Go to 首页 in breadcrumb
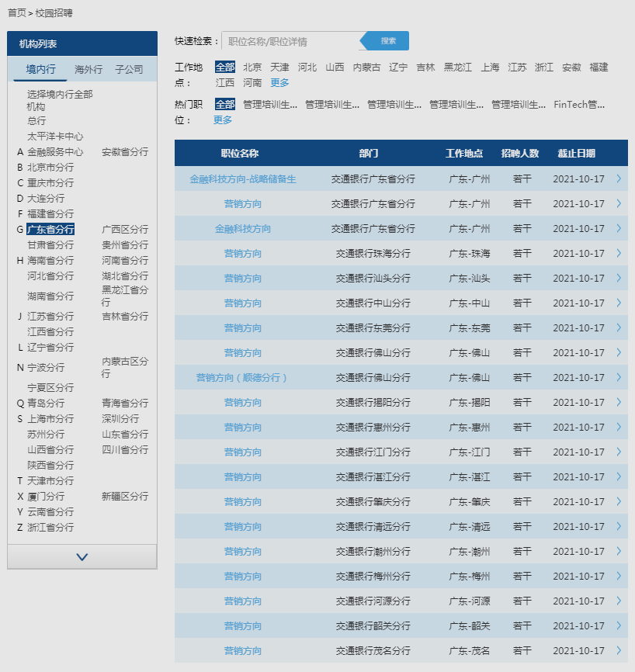Image resolution: width=635 pixels, height=672 pixels. click(x=17, y=13)
